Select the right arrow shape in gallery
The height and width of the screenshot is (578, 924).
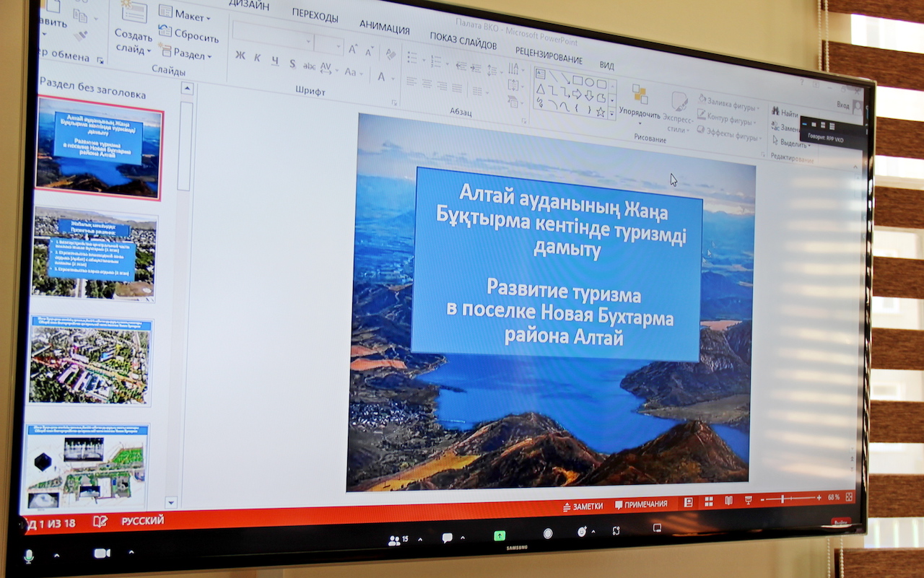pyautogui.click(x=577, y=94)
